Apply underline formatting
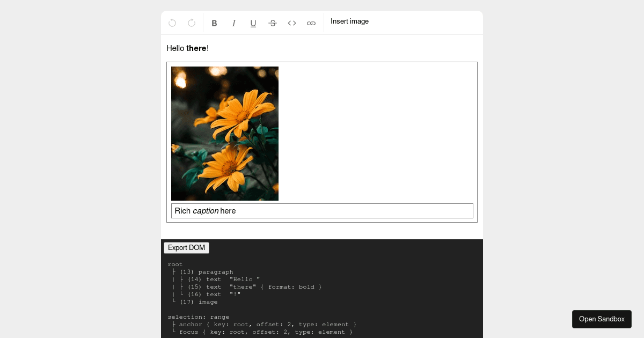The width and height of the screenshot is (644, 338). click(253, 23)
